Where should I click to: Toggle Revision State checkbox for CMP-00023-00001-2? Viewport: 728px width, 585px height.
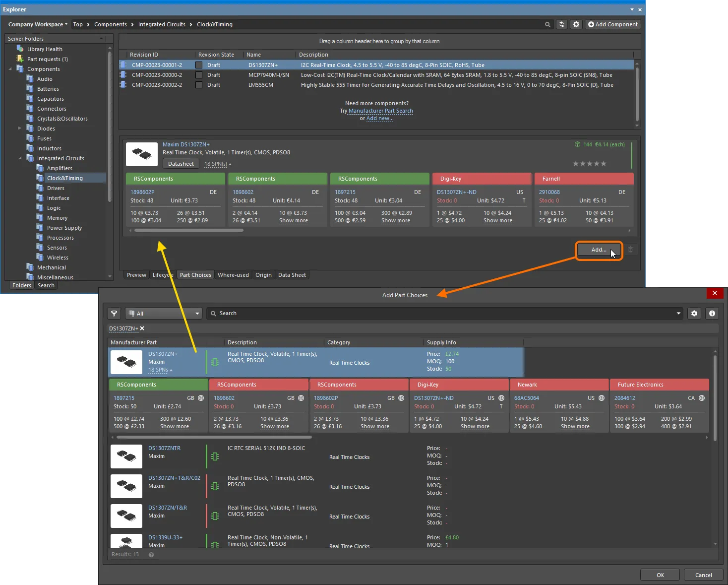click(x=199, y=65)
